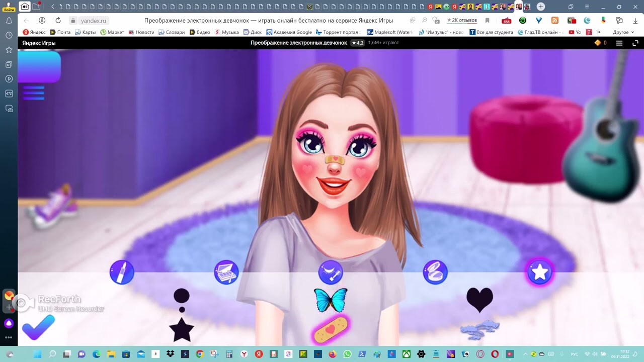Select the lipstick makeup category
The image size is (644, 362).
[x=122, y=273]
